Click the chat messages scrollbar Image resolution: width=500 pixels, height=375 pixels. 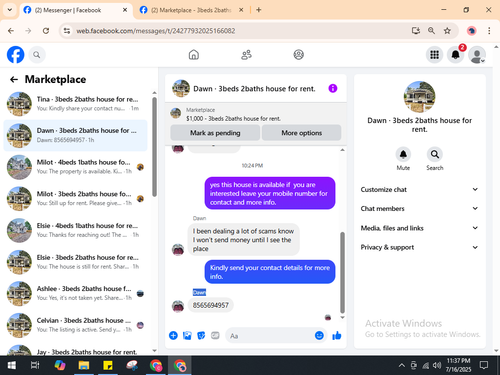coord(342,273)
